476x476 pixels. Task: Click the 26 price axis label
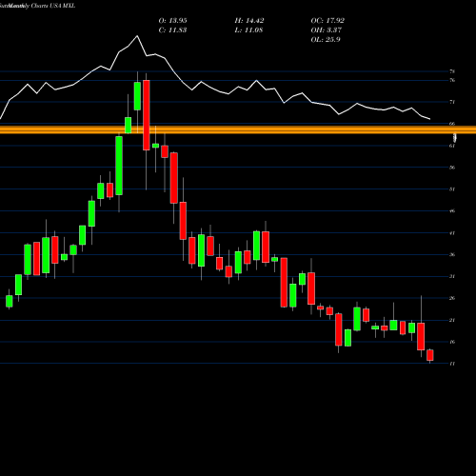pos(452,298)
